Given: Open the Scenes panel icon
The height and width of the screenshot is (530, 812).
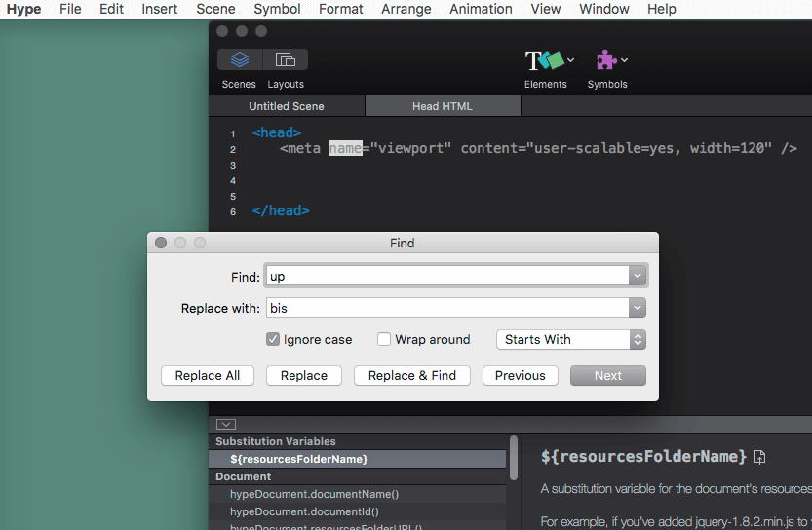Looking at the screenshot, I should pos(239,59).
